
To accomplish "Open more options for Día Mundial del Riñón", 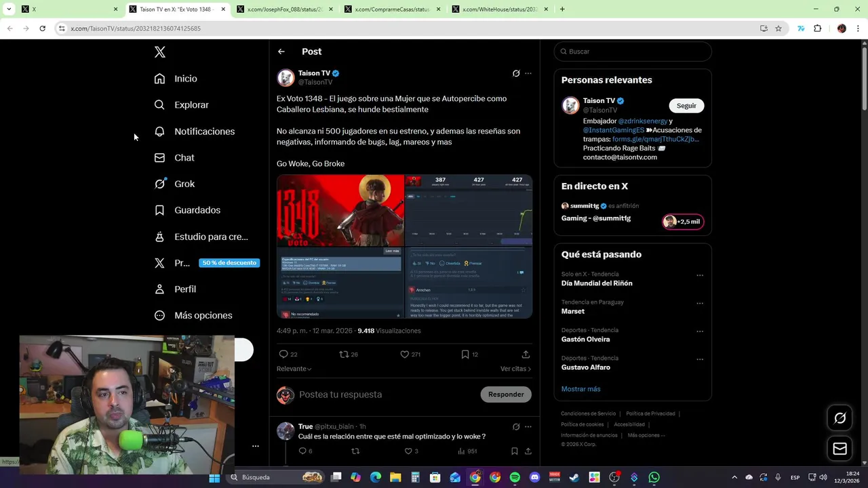I will click(700, 275).
